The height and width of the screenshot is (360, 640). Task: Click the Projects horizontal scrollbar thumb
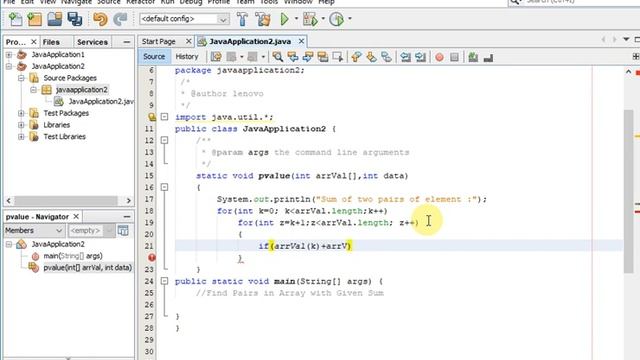tap(66, 201)
